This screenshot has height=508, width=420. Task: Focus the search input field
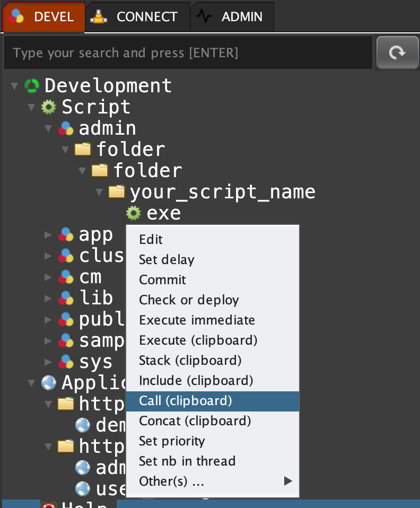[x=186, y=53]
